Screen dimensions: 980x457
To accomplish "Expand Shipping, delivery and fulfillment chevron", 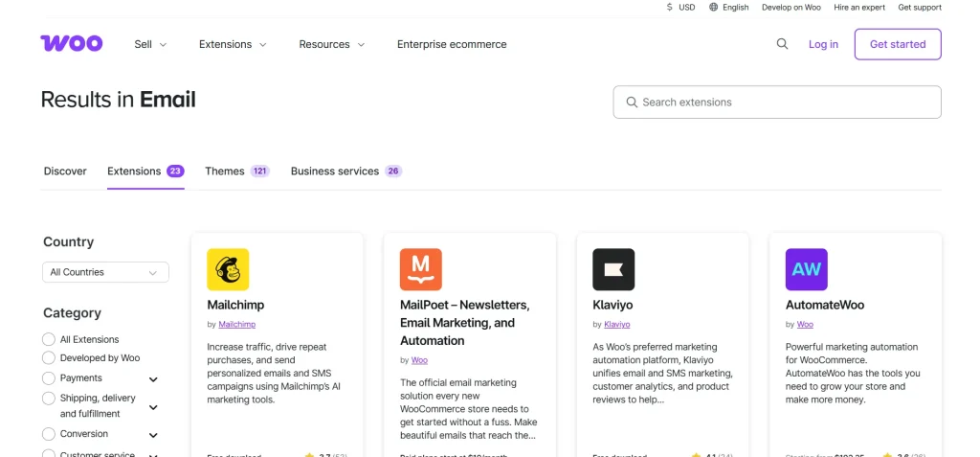I will (x=153, y=407).
